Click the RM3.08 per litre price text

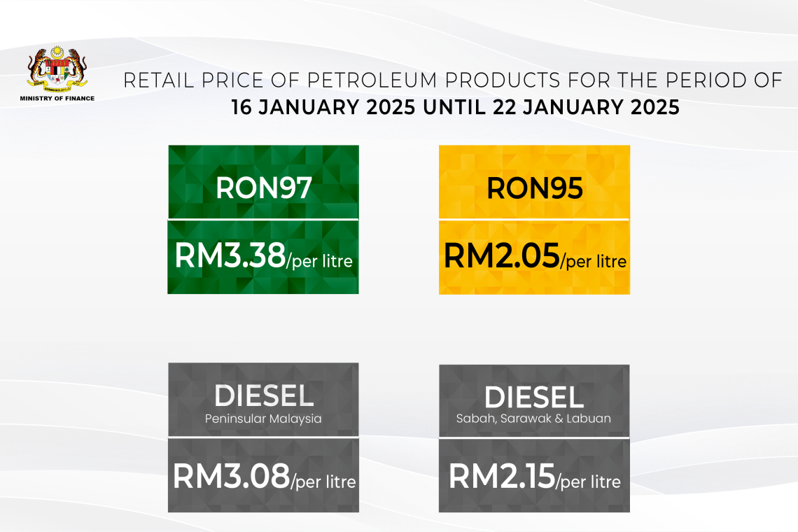tap(263, 479)
